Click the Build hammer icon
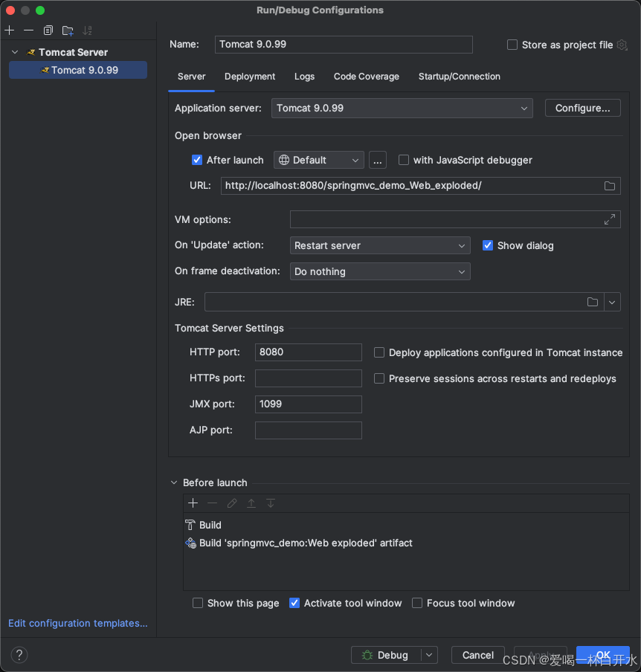 click(190, 525)
